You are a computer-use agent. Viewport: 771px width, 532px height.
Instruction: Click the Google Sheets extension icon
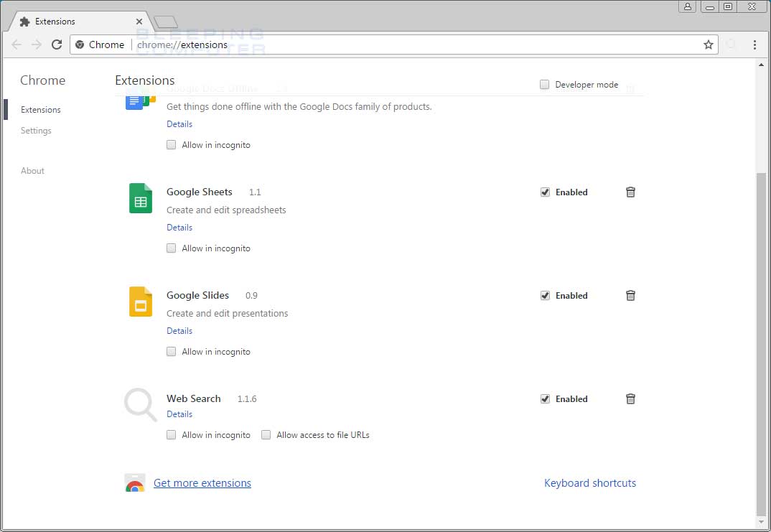[140, 198]
